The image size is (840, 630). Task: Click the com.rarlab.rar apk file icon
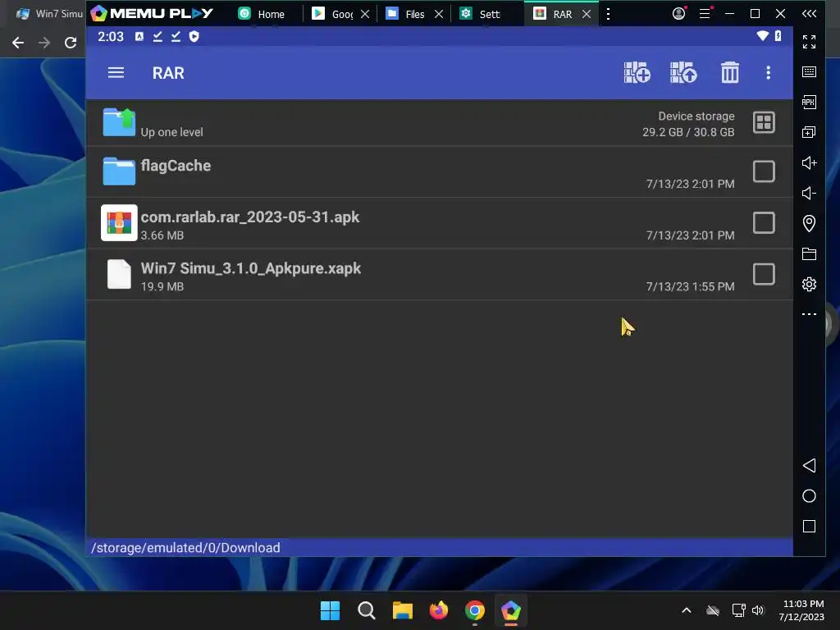(119, 222)
